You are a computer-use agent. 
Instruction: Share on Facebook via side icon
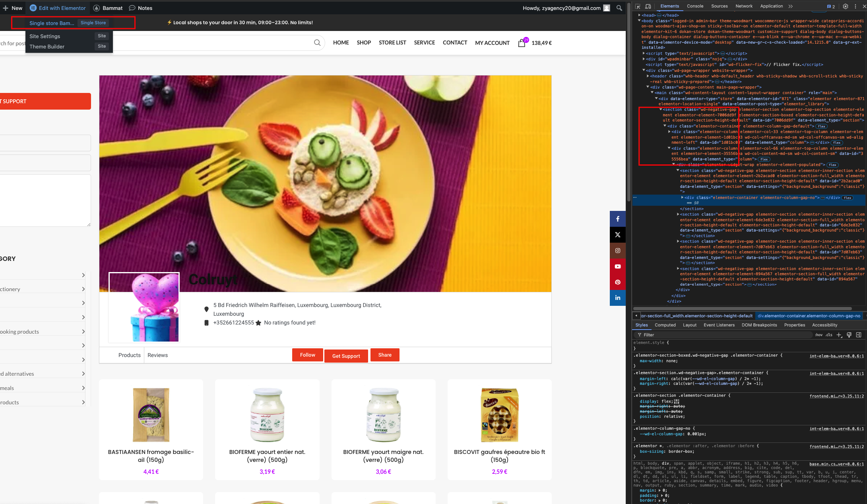tap(618, 219)
